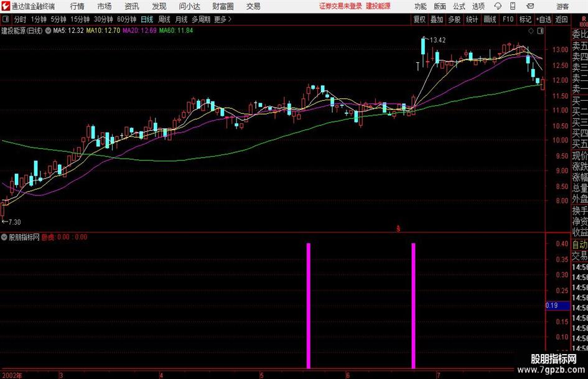Image resolution: width=588 pixels, height=379 pixels.
Task: Click MA60: 11.84 label
Action: click(176, 30)
